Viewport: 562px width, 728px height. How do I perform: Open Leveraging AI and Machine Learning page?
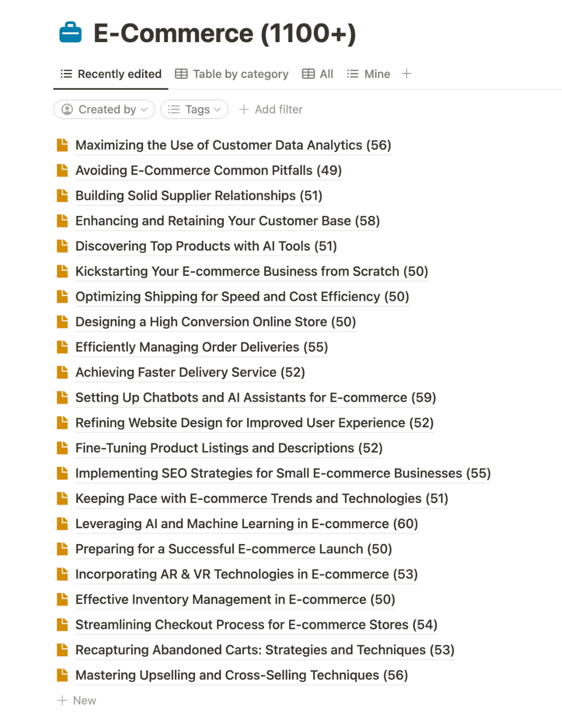tap(246, 524)
